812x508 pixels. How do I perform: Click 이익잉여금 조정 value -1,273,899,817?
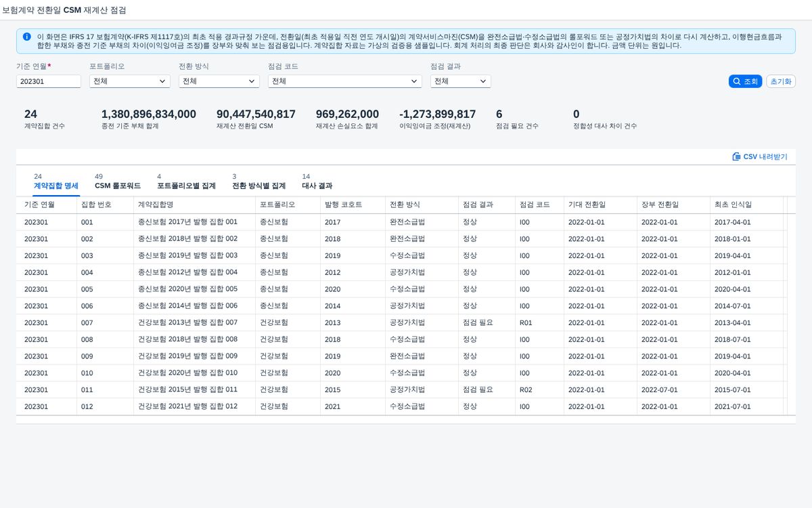(438, 114)
